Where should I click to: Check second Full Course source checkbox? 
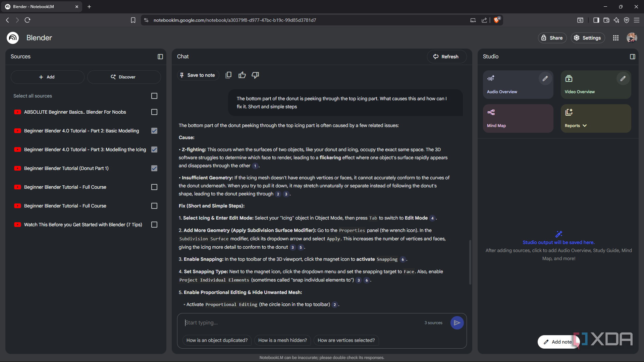(154, 206)
